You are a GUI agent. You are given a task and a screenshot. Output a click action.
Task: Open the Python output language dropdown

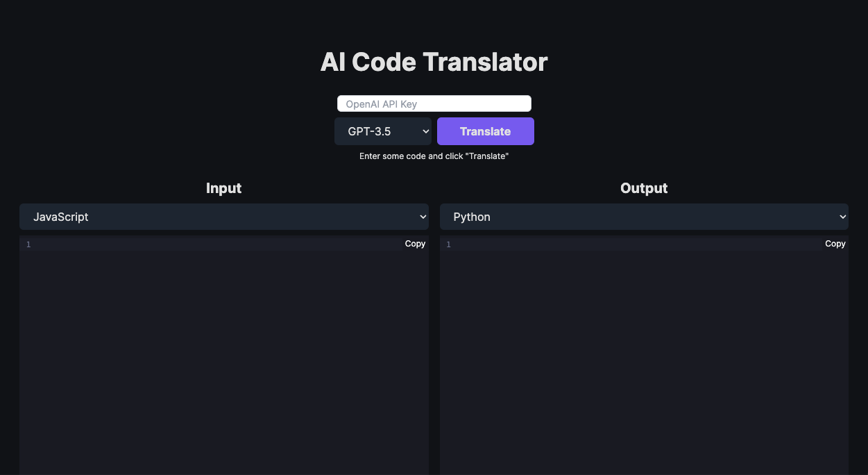pos(644,217)
